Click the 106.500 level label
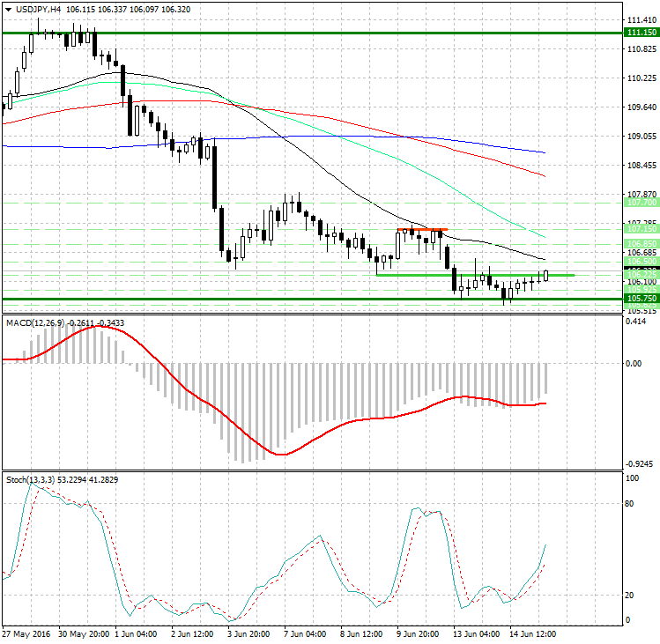The height and width of the screenshot is (644, 660). point(641,262)
